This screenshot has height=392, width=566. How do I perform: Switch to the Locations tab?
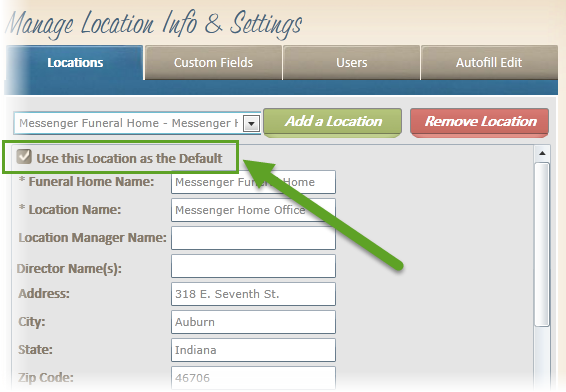[x=75, y=62]
